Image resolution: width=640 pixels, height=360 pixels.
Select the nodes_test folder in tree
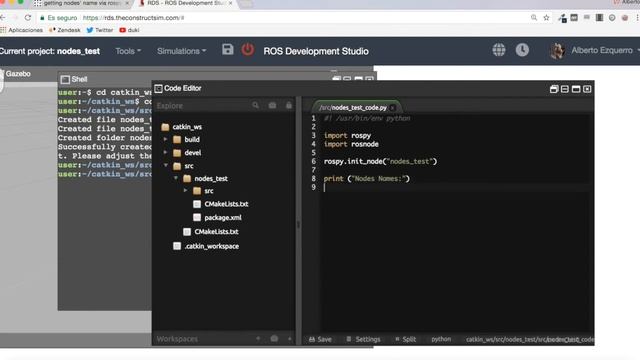211,178
